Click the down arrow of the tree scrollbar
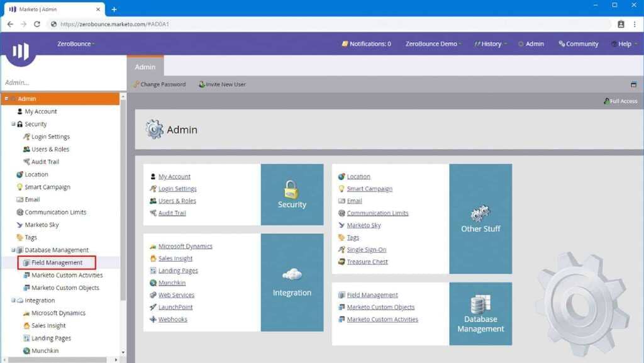 click(x=123, y=352)
